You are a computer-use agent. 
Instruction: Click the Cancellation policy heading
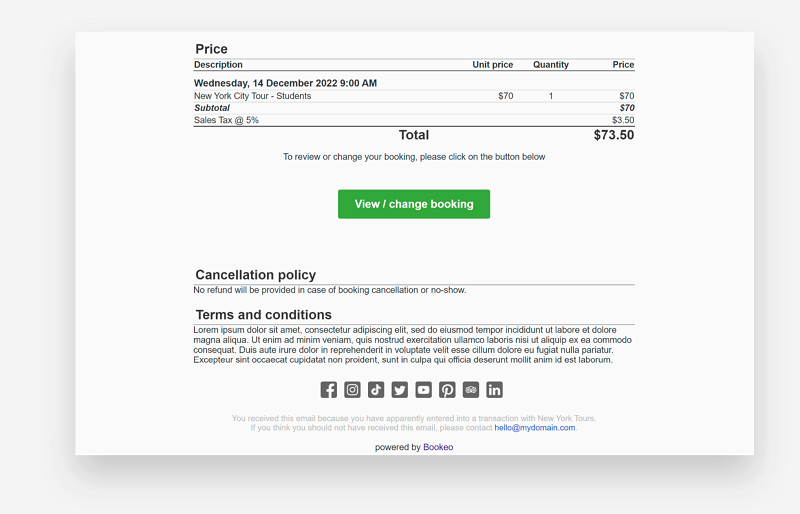point(255,275)
